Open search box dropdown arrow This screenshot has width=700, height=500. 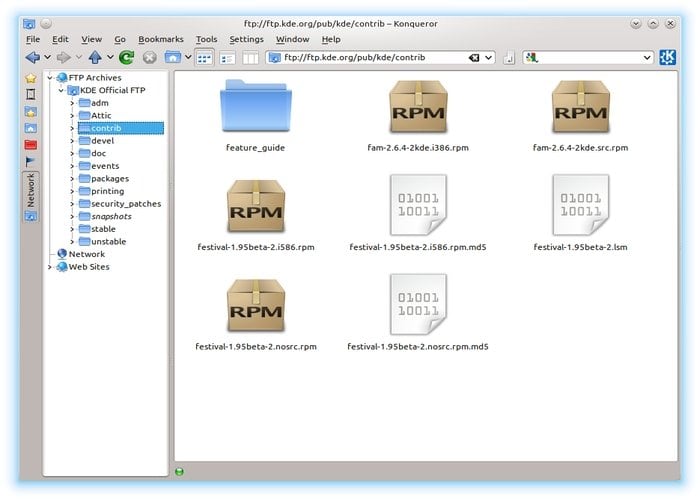(x=647, y=58)
